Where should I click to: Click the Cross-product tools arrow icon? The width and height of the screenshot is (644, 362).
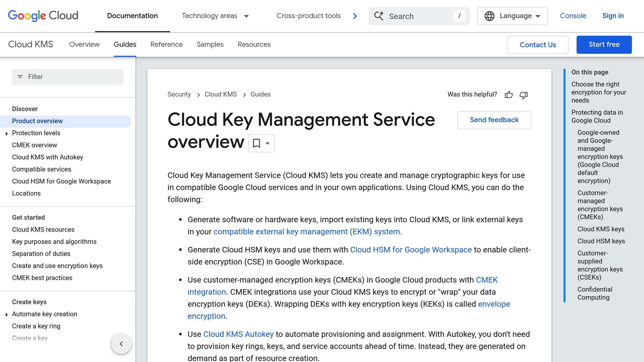click(x=355, y=16)
